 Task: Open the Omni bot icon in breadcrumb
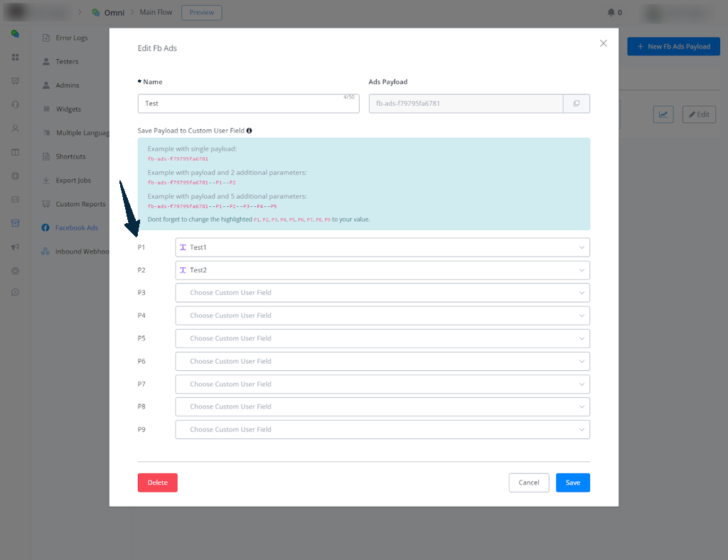pyautogui.click(x=96, y=13)
